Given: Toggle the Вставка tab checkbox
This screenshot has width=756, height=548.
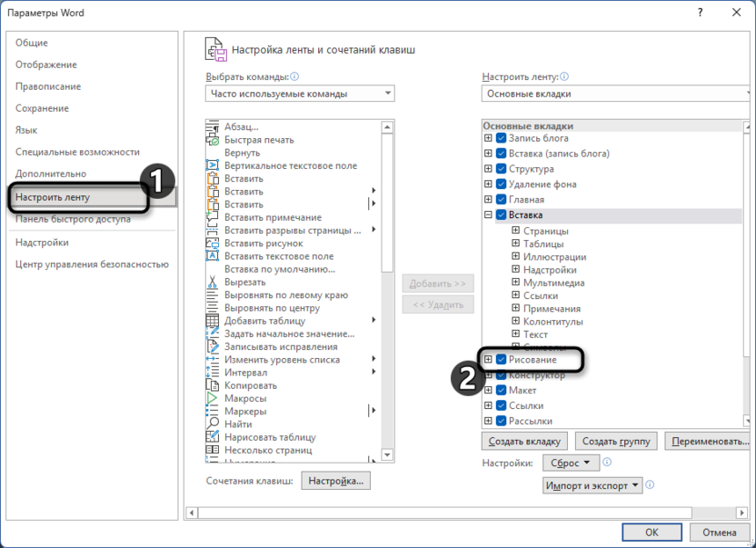Looking at the screenshot, I should pyautogui.click(x=502, y=214).
